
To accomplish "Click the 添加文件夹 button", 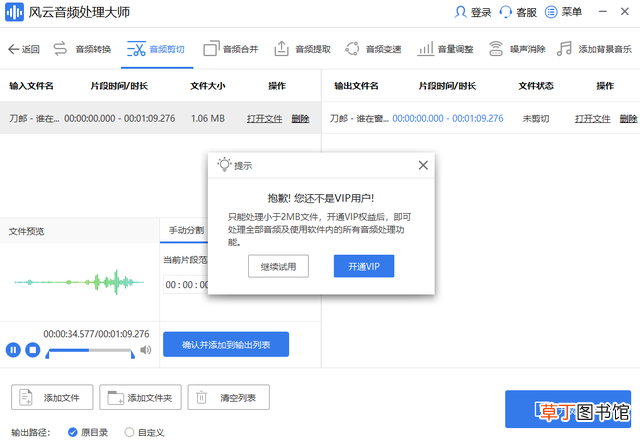I will coord(140,397).
